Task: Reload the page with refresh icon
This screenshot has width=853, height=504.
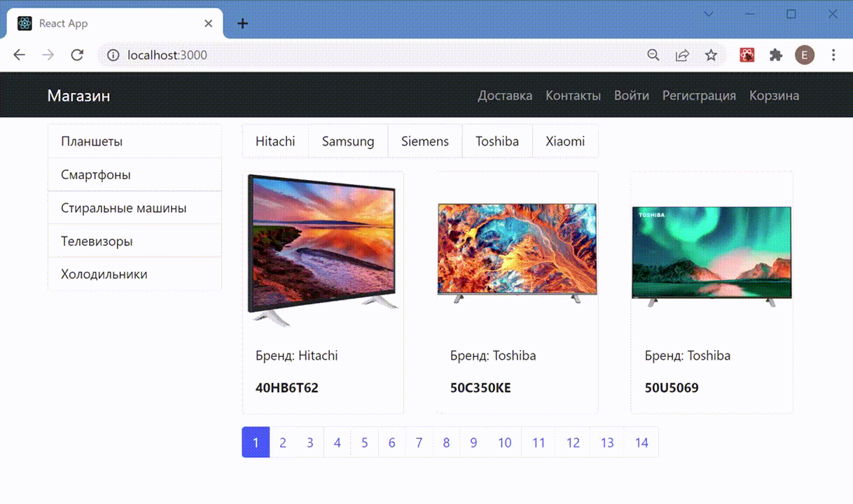Action: 77,55
